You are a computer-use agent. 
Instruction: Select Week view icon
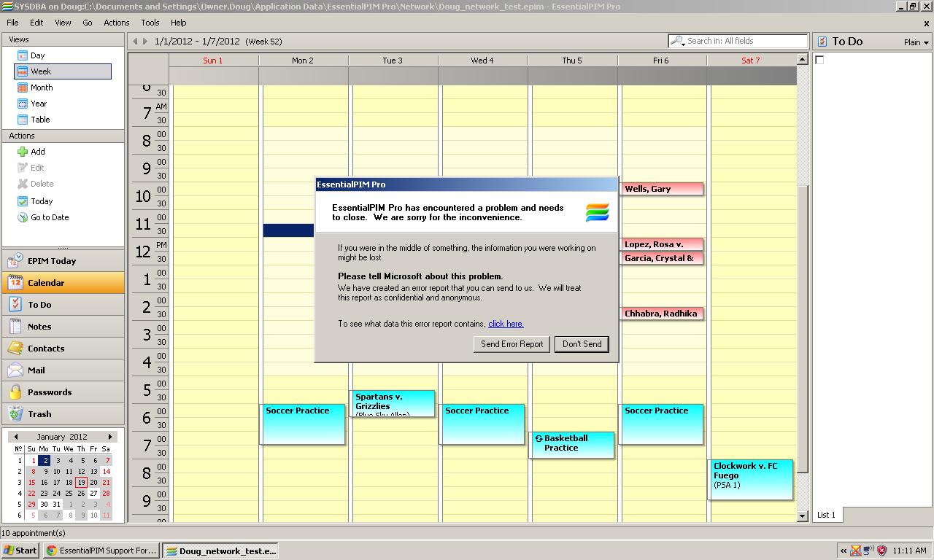tap(23, 71)
